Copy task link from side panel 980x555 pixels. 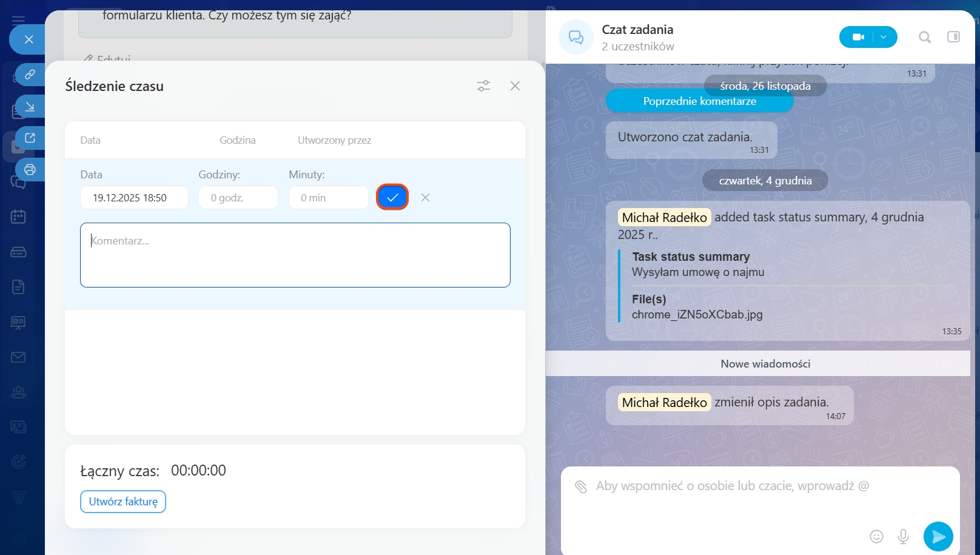(x=30, y=75)
